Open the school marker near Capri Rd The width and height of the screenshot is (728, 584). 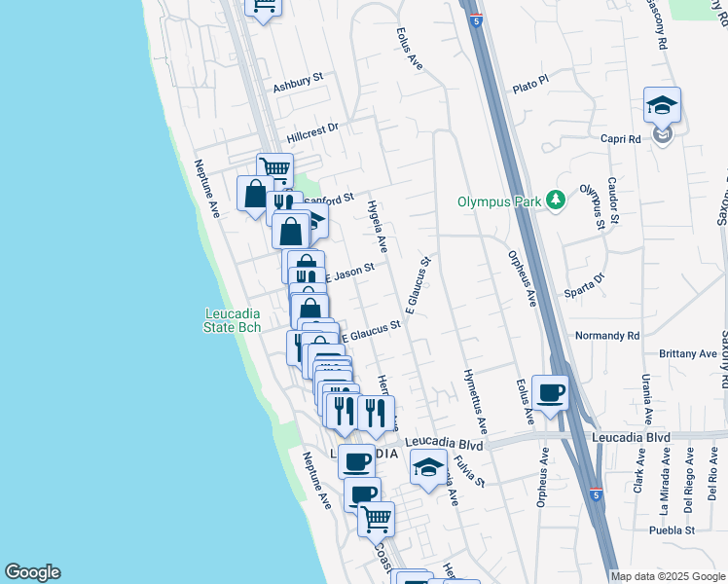662,107
